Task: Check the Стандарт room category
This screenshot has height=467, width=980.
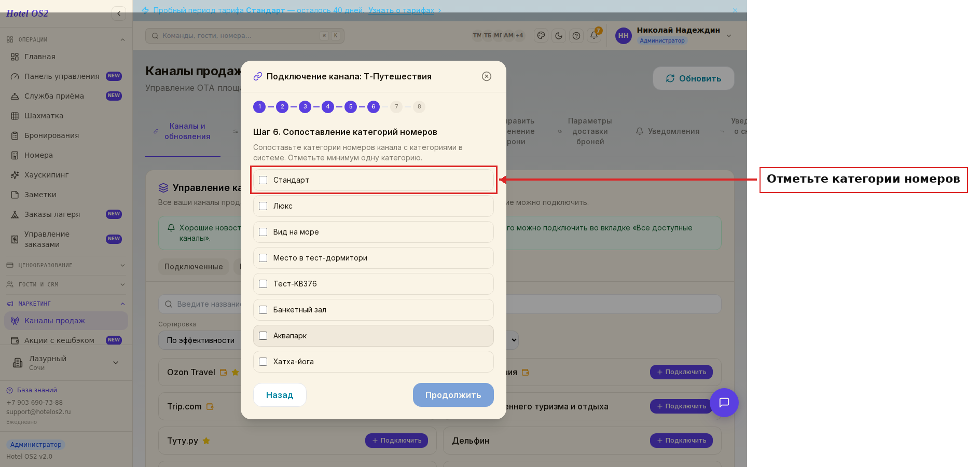Action: pos(263,180)
